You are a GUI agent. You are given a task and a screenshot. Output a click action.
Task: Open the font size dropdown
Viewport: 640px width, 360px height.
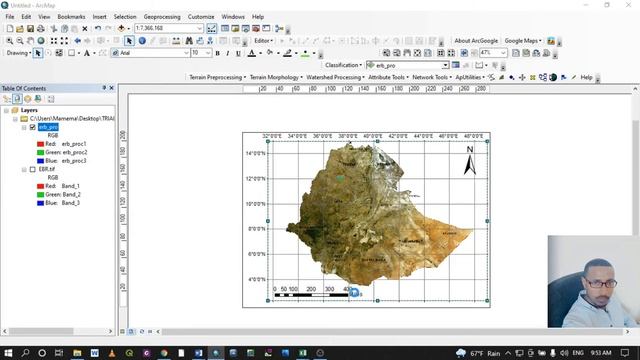pos(208,53)
